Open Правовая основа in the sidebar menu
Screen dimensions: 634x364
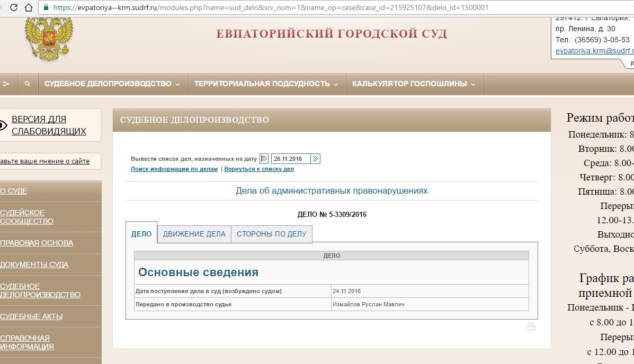click(x=37, y=243)
